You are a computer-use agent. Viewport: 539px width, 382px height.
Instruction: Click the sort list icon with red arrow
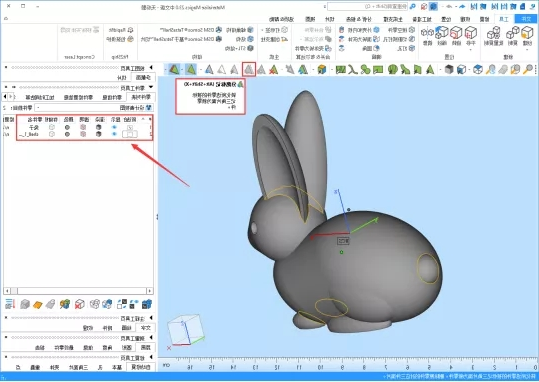click(x=10, y=304)
